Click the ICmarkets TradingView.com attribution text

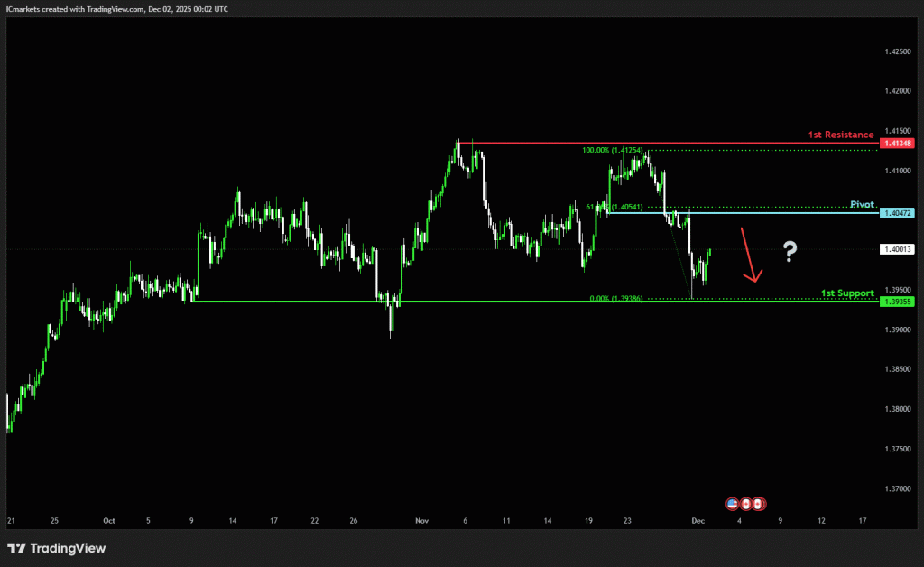119,8
